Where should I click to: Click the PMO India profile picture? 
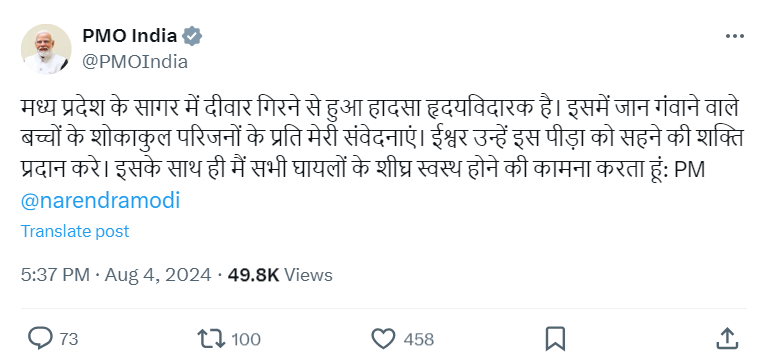(46, 49)
